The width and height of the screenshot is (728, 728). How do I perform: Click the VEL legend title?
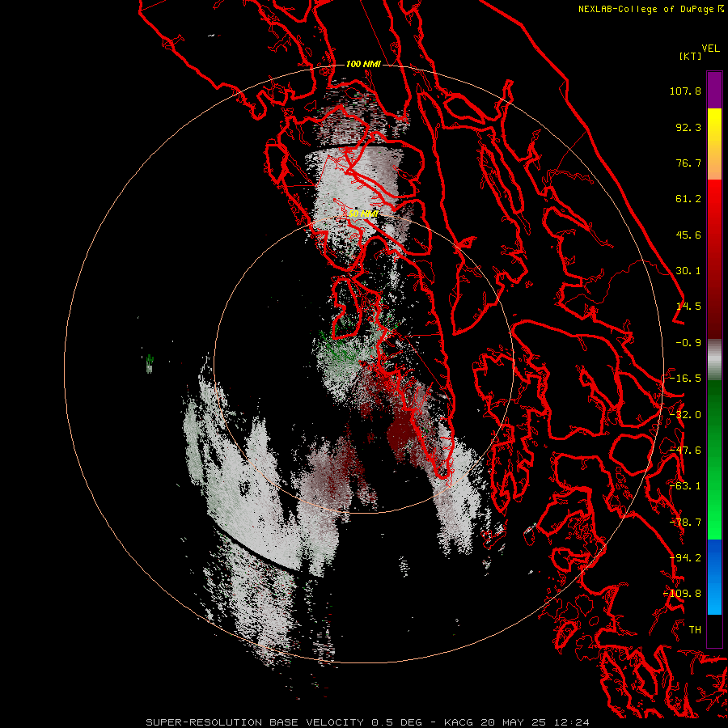click(710, 49)
